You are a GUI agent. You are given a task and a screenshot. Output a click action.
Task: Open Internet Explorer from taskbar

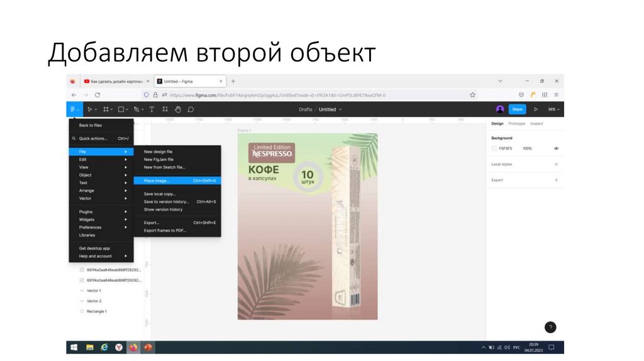[x=104, y=347]
